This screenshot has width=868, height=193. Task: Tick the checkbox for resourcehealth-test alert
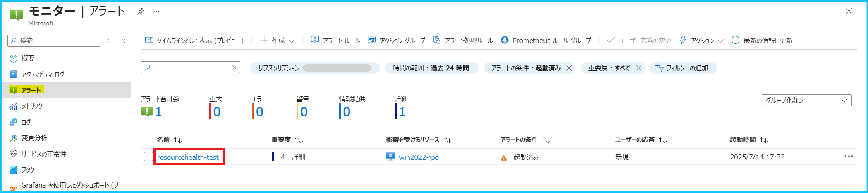148,157
